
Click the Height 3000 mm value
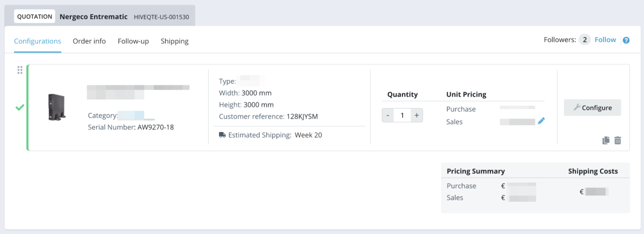pos(259,105)
